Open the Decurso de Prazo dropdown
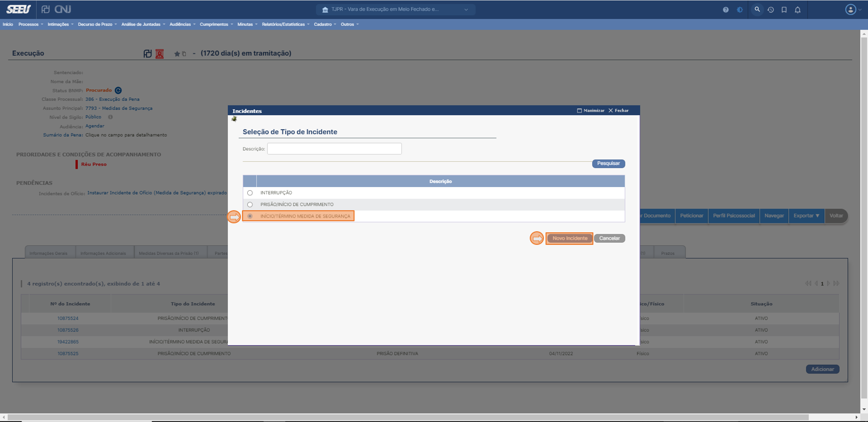 tap(97, 24)
